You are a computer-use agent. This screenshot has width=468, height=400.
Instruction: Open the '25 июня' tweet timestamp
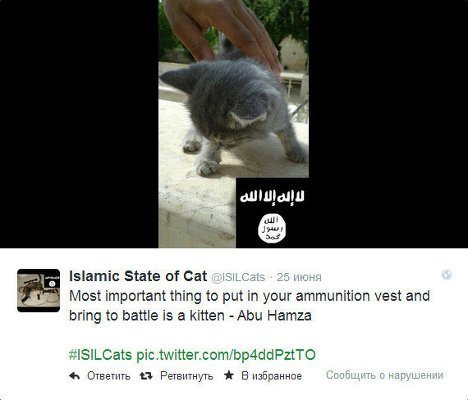pyautogui.click(x=299, y=277)
